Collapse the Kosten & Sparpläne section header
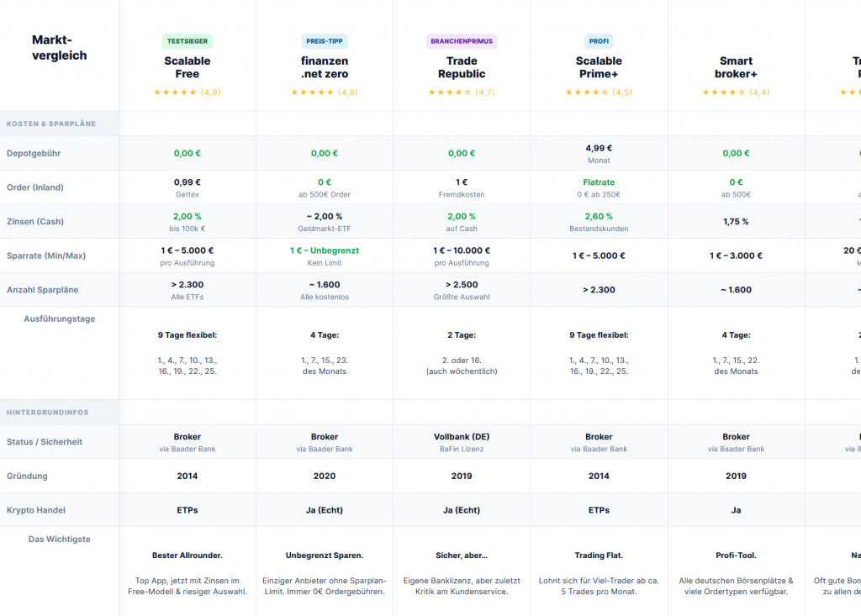This screenshot has height=616, width=861. click(51, 124)
